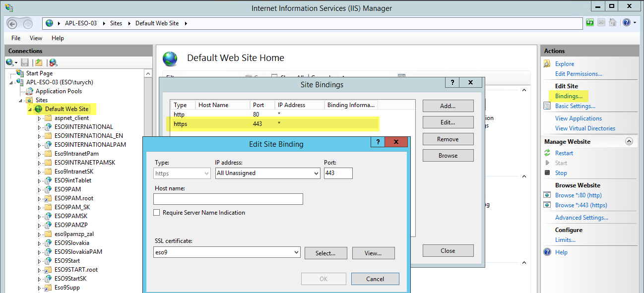Screen dimensions: 644x293
Task: Open the View menu
Action: tap(36, 38)
